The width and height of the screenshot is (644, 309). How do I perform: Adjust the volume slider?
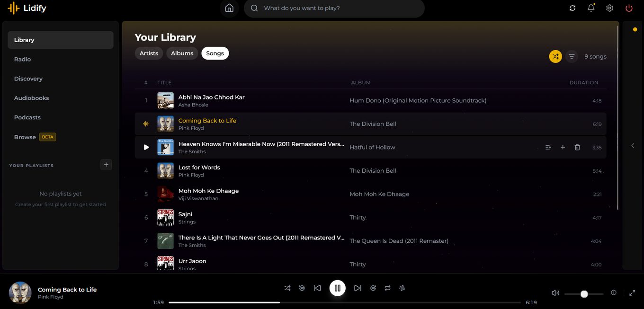point(584,294)
